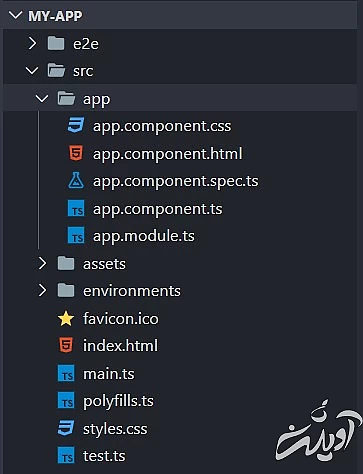Screen dimensions: 363x474
Task: Click the HTML5 icon beside index.html
Action: click(x=66, y=345)
